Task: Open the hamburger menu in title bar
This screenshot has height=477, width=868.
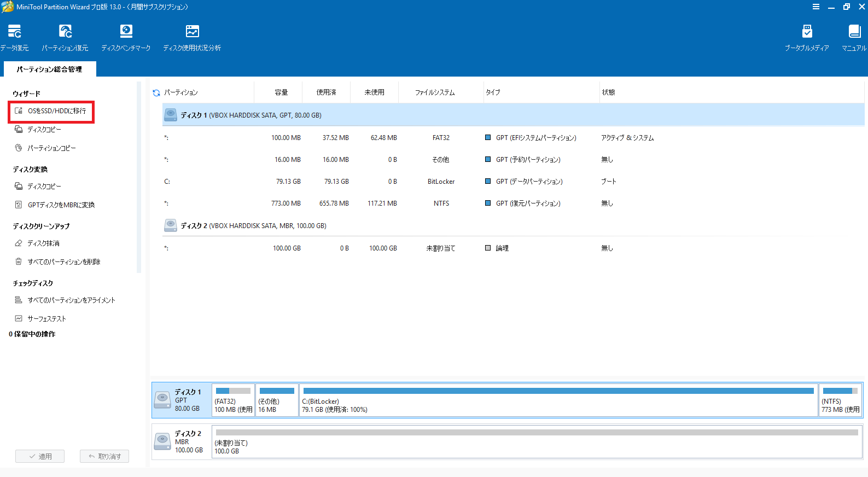Action: 815,7
